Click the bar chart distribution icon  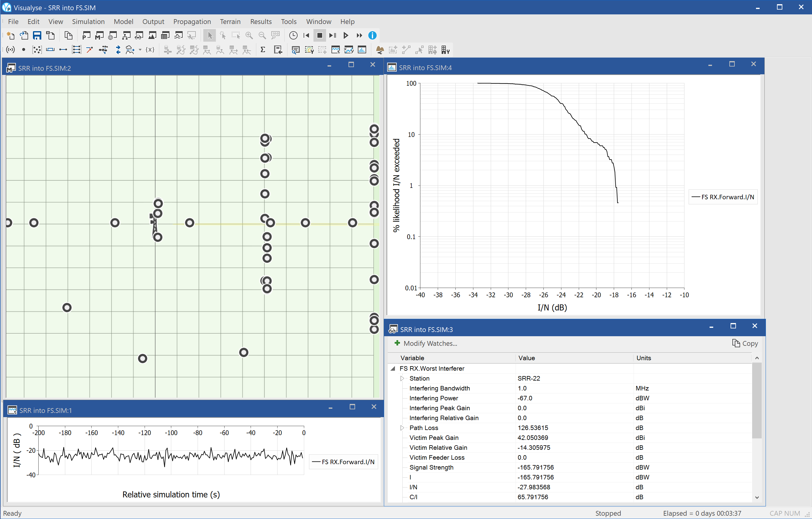(362, 50)
